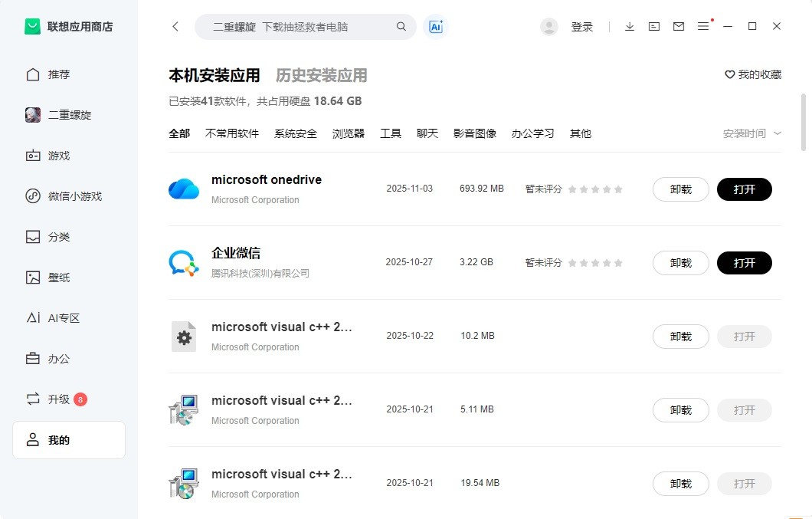Click 登录 to sign in
This screenshot has height=519, width=812.
click(x=582, y=27)
